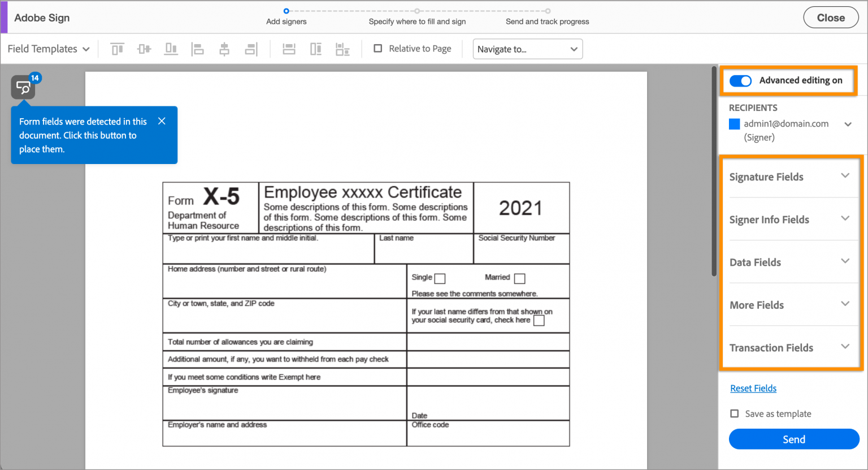Dismiss the form fields detected notification
Viewport: 868px width, 470px height.
(162, 120)
